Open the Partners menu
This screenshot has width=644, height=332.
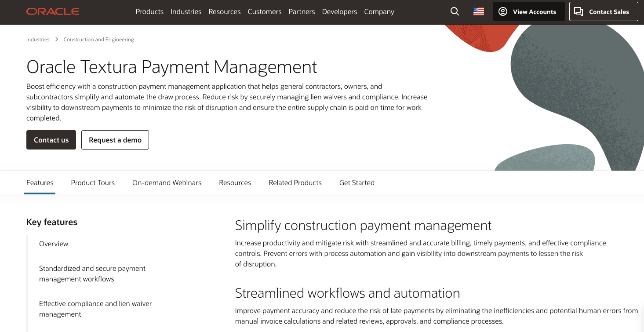[x=302, y=12]
